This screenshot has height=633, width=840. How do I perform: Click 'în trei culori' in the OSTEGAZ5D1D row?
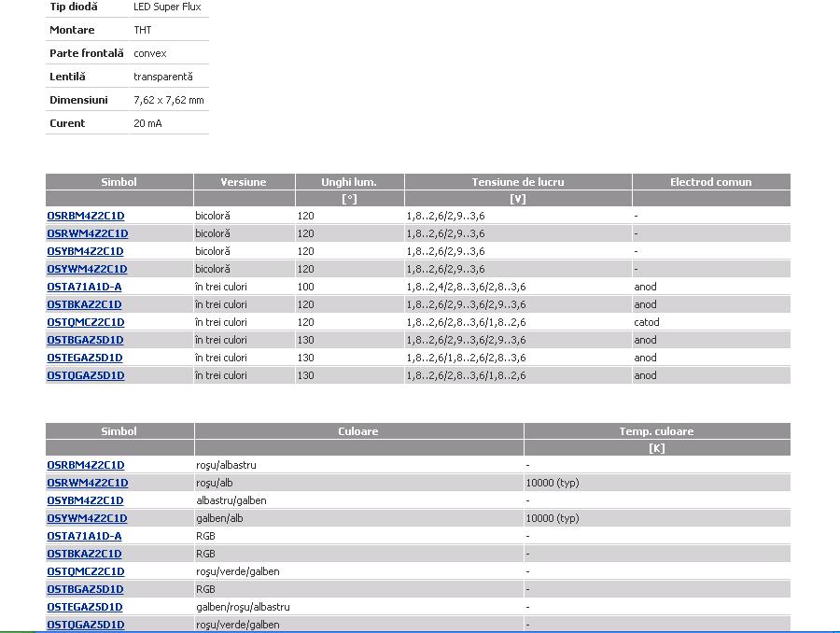pyautogui.click(x=220, y=358)
